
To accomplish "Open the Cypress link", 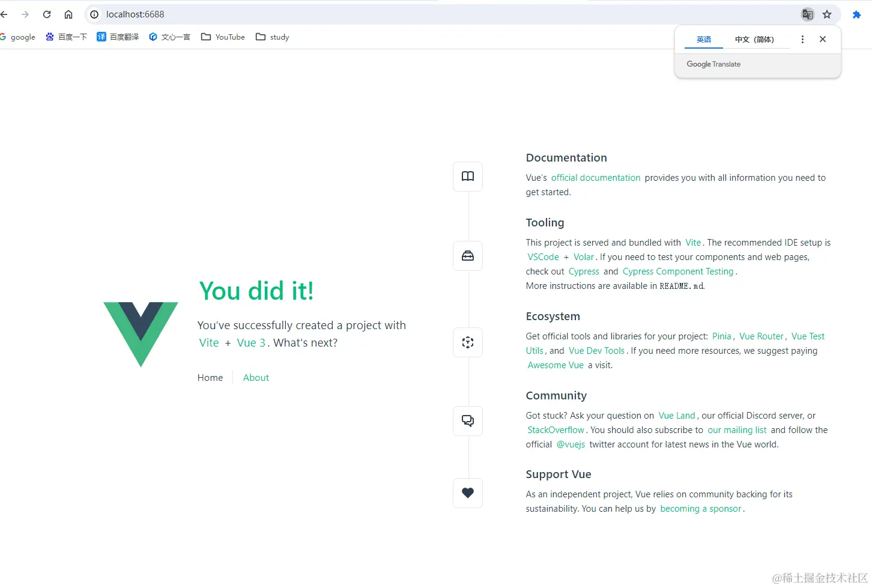I will click(584, 271).
